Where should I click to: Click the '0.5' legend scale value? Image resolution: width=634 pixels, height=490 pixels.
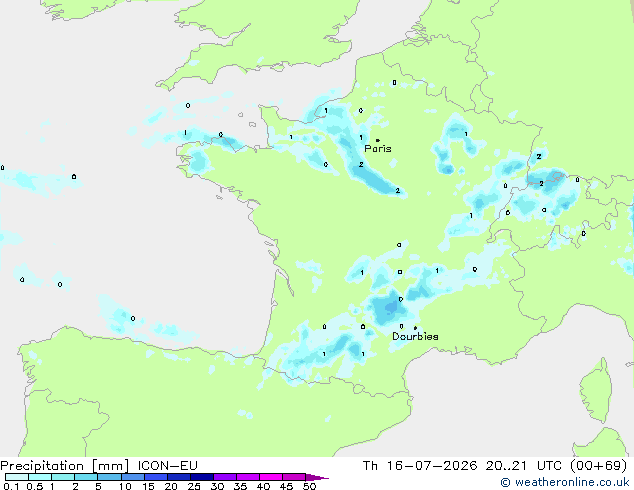point(35,486)
